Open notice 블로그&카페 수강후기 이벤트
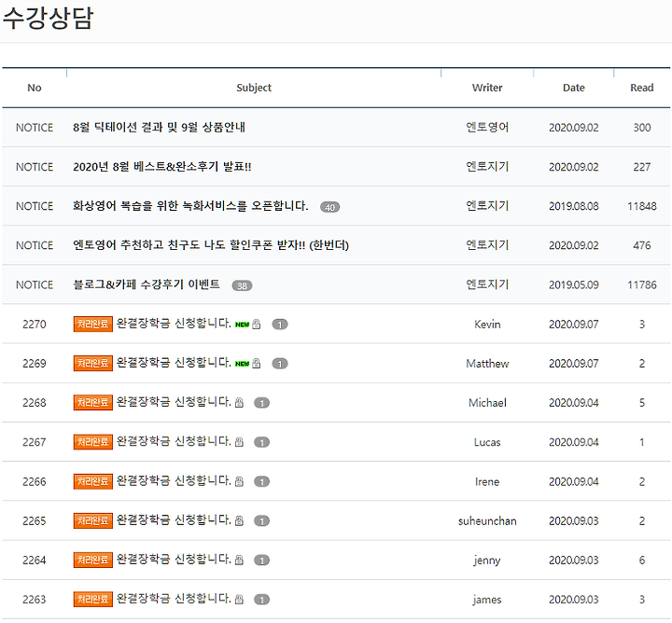 (x=147, y=284)
